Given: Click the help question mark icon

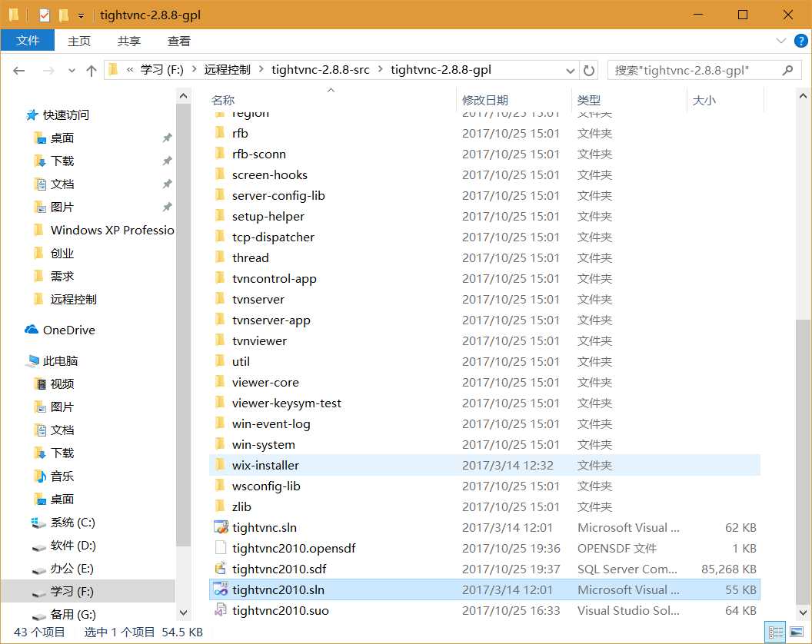Looking at the screenshot, I should tap(800, 41).
